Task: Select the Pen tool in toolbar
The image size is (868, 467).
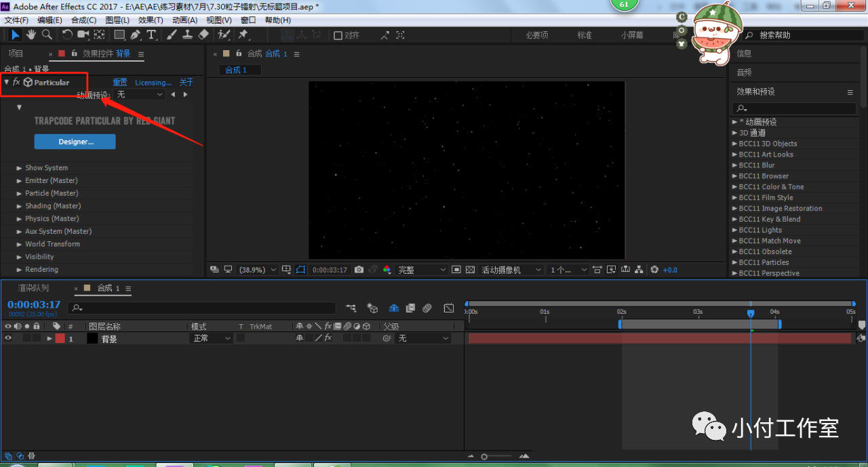Action: tap(136, 35)
